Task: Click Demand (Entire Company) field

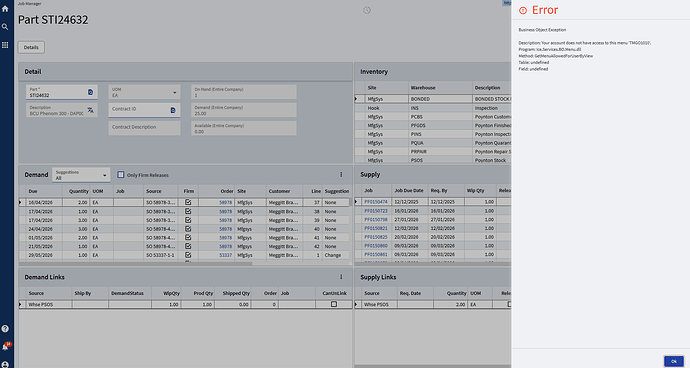Action: 244,110
